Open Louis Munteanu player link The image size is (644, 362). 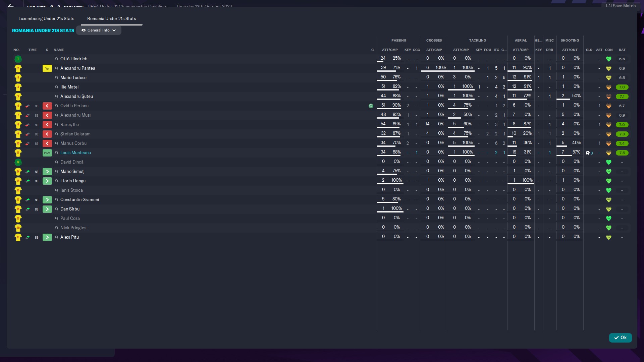coord(75,153)
